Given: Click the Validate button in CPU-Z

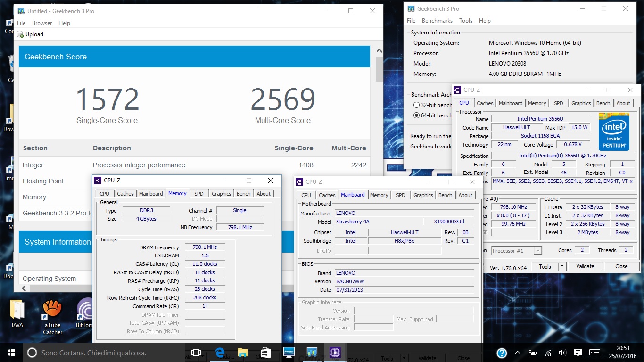Looking at the screenshot, I should 585,266.
